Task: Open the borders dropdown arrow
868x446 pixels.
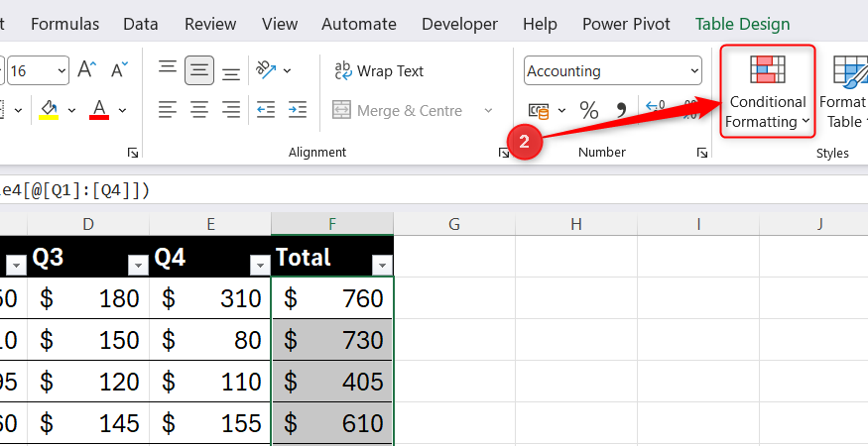Action: click(x=18, y=111)
